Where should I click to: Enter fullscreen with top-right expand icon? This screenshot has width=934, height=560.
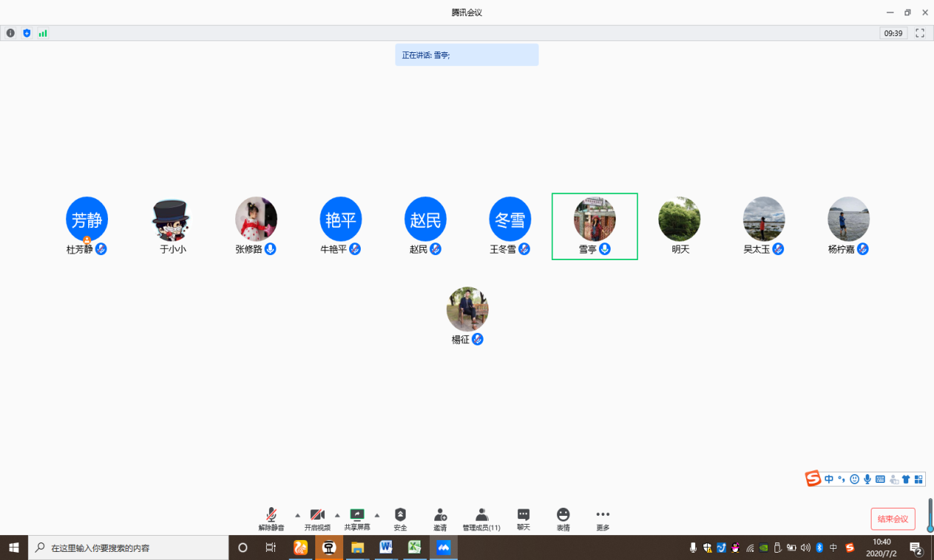(919, 33)
